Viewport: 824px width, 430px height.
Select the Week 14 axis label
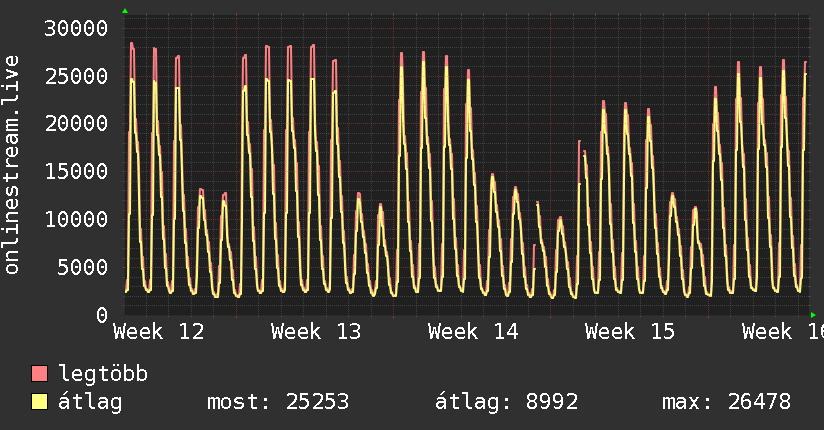[x=473, y=332]
